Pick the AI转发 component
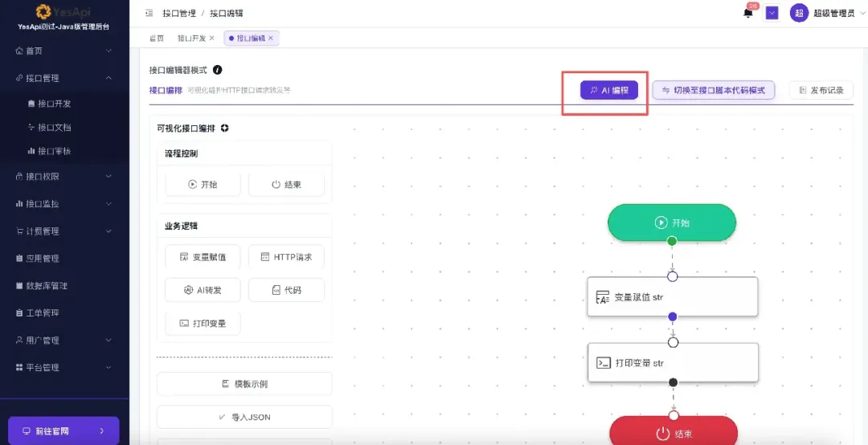This screenshot has width=868, height=445. [203, 290]
